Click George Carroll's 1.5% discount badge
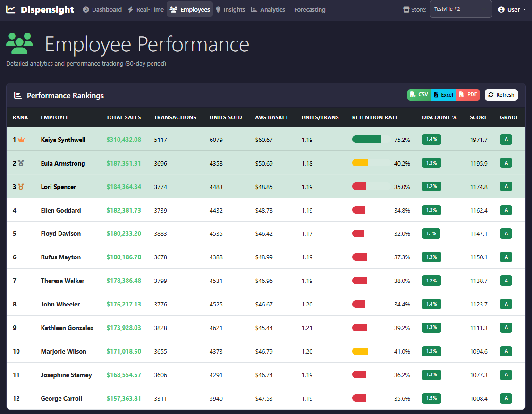 431,398
